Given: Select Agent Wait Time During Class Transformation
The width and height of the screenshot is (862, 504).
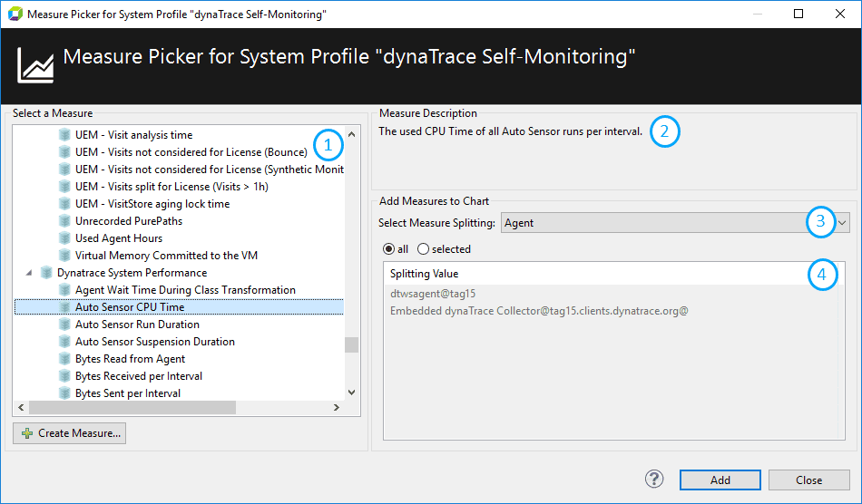Looking at the screenshot, I should click(x=185, y=290).
